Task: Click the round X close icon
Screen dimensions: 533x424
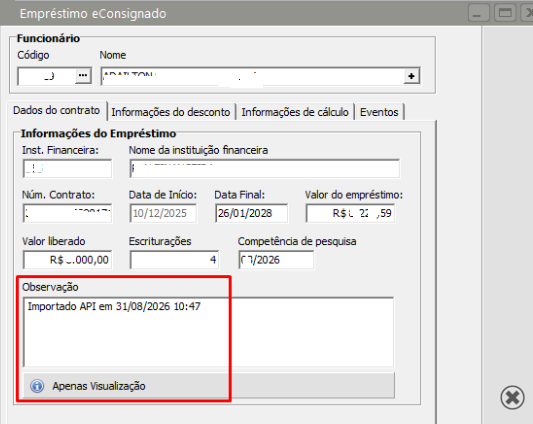Action: [512, 397]
